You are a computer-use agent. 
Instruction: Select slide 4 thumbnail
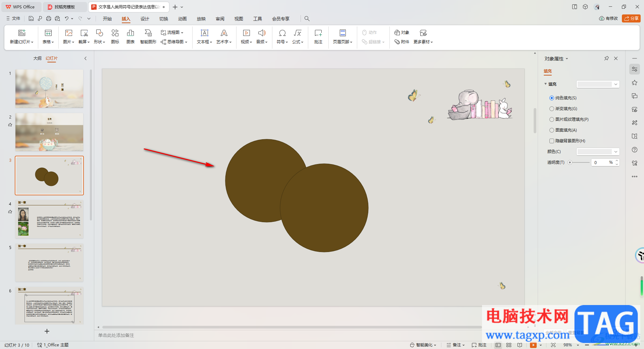point(49,219)
